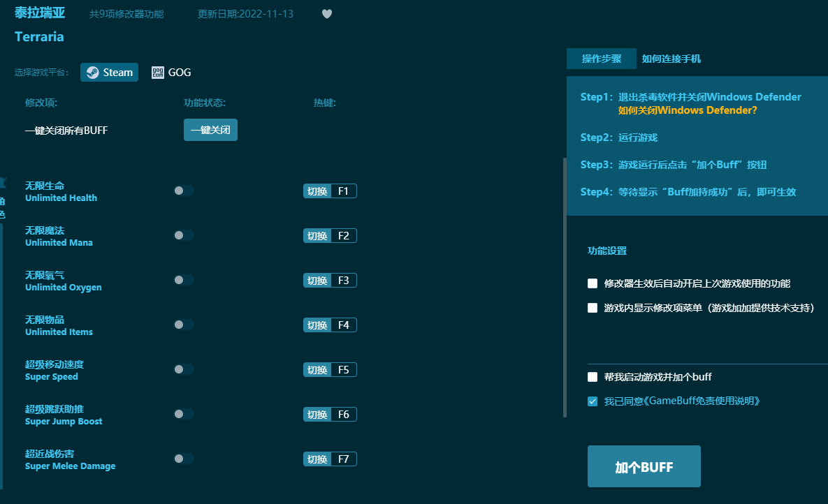
Task: Click the 加个BUFF button
Action: [x=644, y=466]
